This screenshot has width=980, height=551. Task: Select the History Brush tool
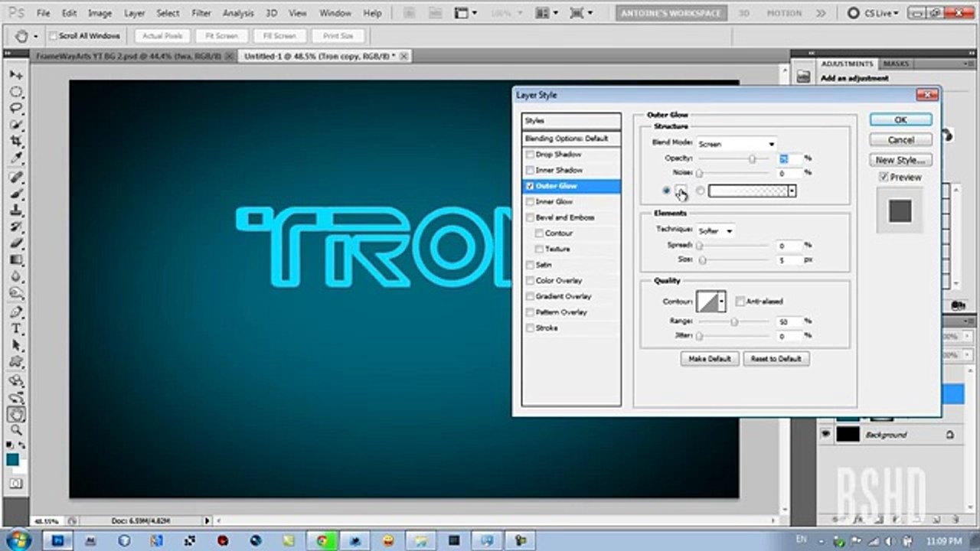pyautogui.click(x=16, y=227)
